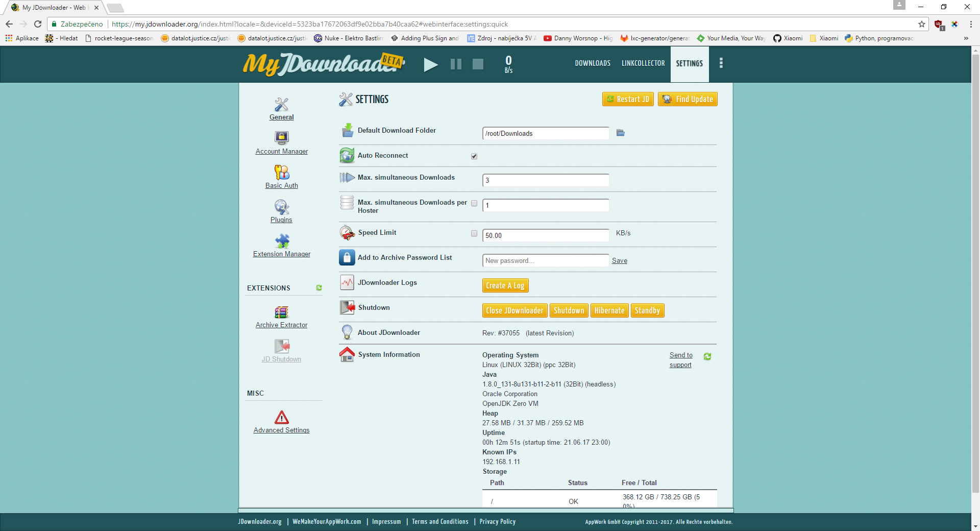Click the uBlock shield extension icon

point(938,24)
